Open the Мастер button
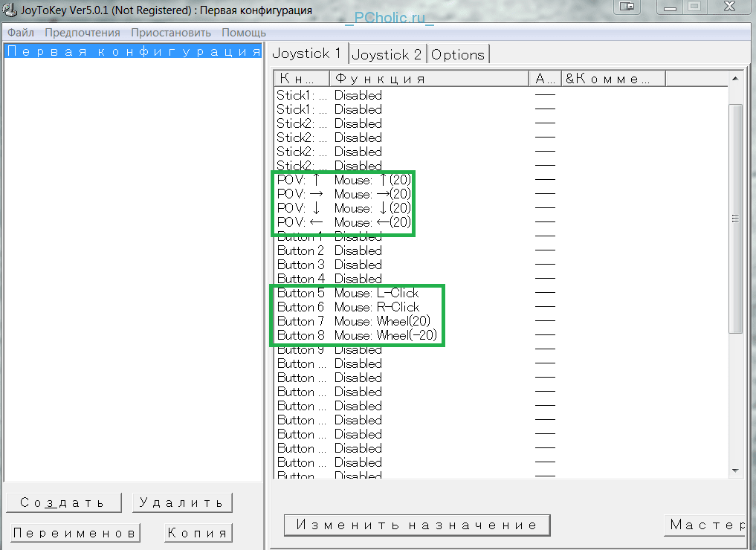 pos(706,525)
